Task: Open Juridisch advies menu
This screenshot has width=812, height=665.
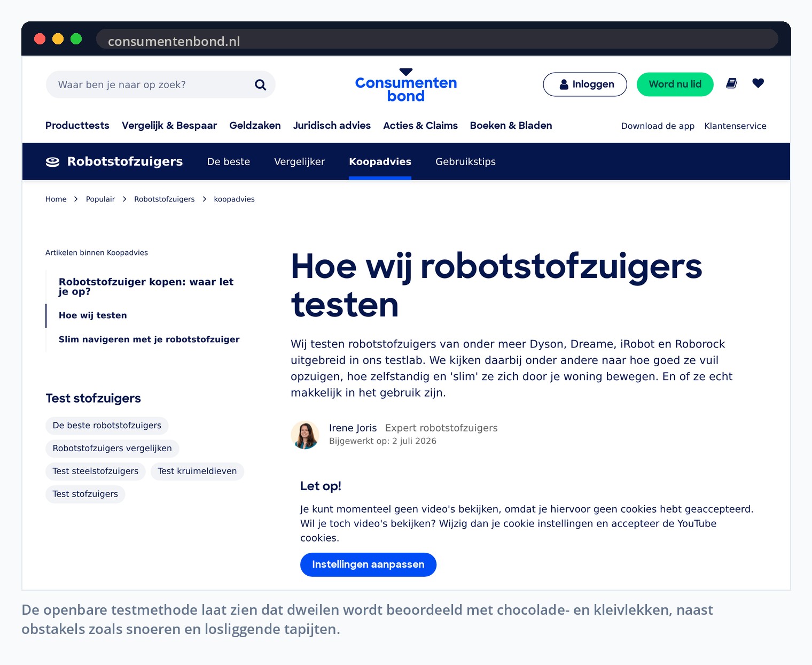Action: click(332, 126)
